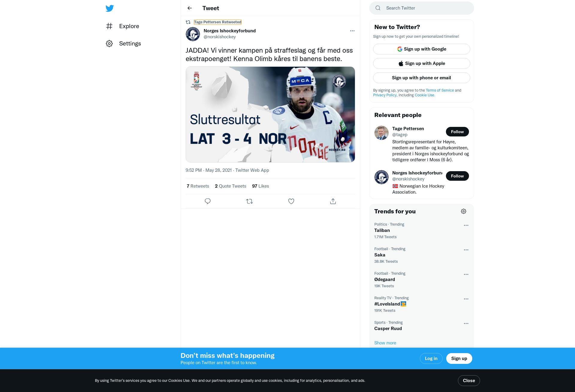575x392 pixels.
Task: Open more options for Taliban trend
Action: [466, 225]
